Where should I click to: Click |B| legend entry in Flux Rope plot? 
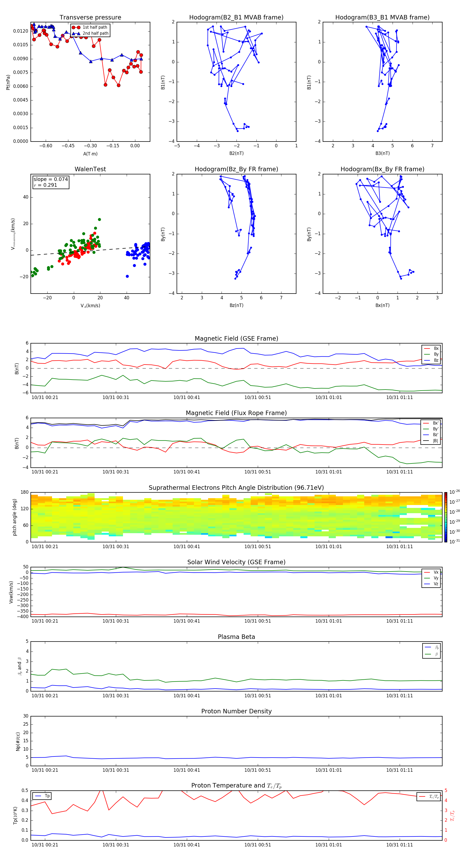pos(431,441)
